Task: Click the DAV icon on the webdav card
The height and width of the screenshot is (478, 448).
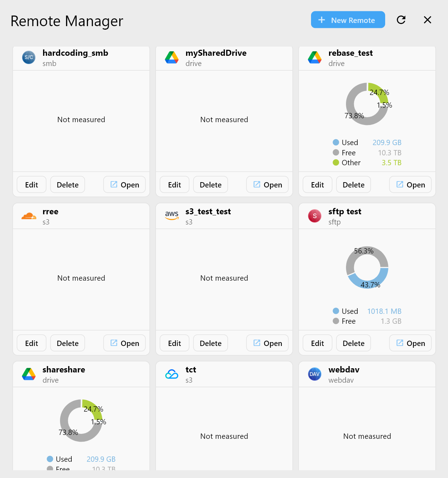Action: tap(315, 374)
